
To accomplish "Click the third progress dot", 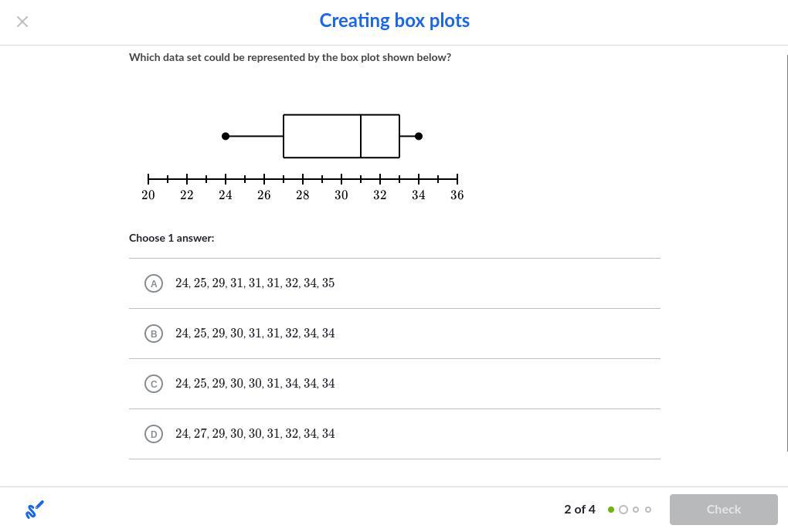I will click(x=636, y=510).
